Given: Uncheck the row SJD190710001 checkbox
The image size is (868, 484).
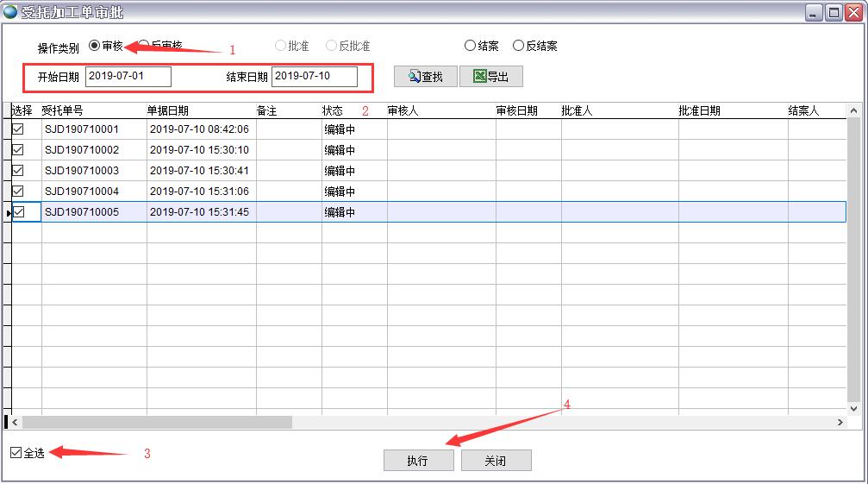Looking at the screenshot, I should [x=18, y=129].
